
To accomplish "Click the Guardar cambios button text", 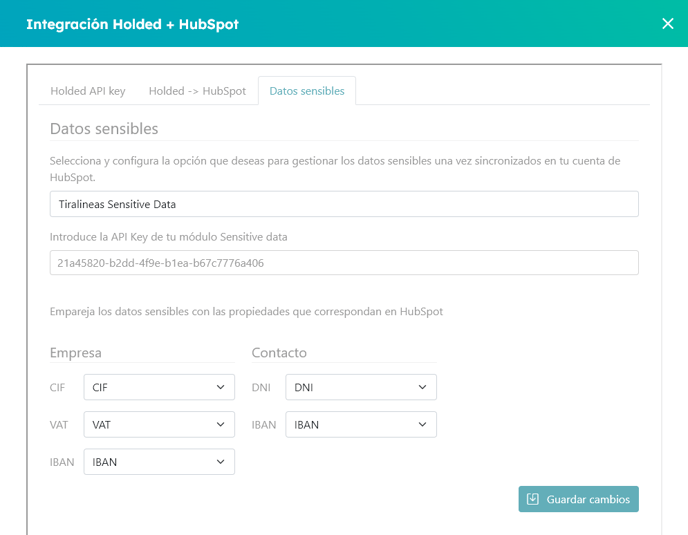I will pos(588,499).
